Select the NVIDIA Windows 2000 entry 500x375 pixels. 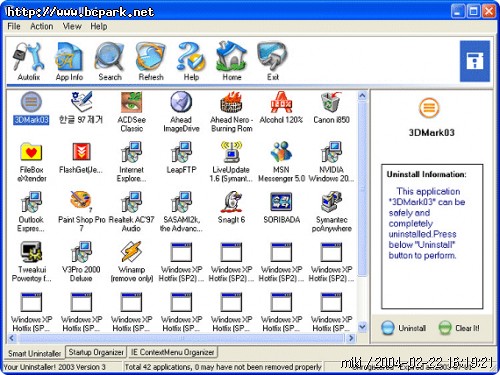point(331,162)
